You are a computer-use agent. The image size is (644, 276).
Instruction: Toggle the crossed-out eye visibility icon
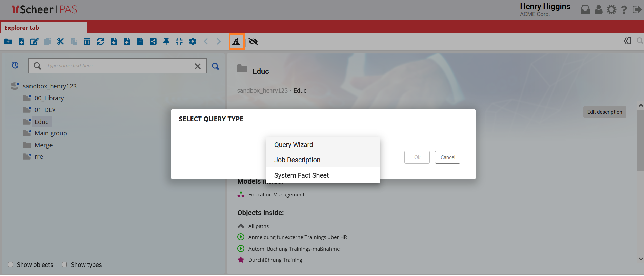click(x=253, y=41)
